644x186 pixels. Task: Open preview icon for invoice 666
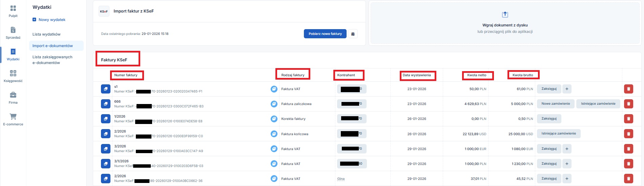106,104
